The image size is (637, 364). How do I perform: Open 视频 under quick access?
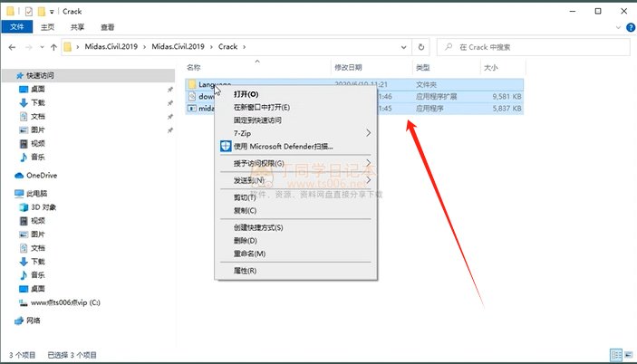(x=38, y=143)
